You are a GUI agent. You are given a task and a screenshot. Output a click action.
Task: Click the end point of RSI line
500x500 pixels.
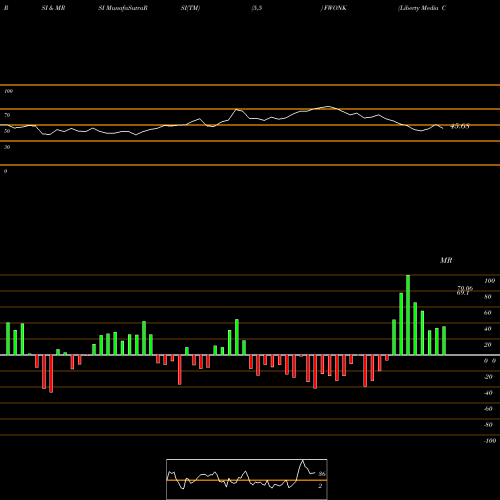tap(443, 128)
